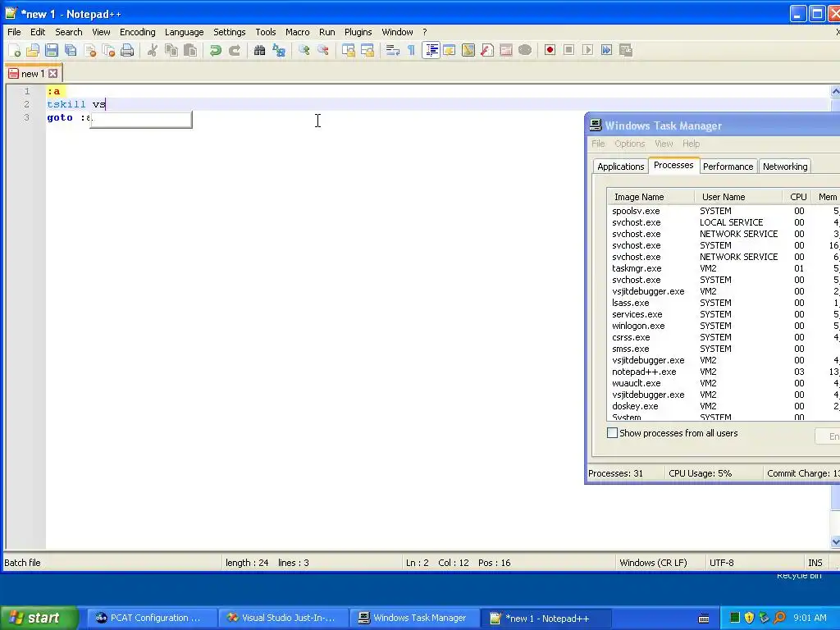The width and height of the screenshot is (840, 630).
Task: Toggle synchronize vertical scrolling icon
Action: [348, 50]
